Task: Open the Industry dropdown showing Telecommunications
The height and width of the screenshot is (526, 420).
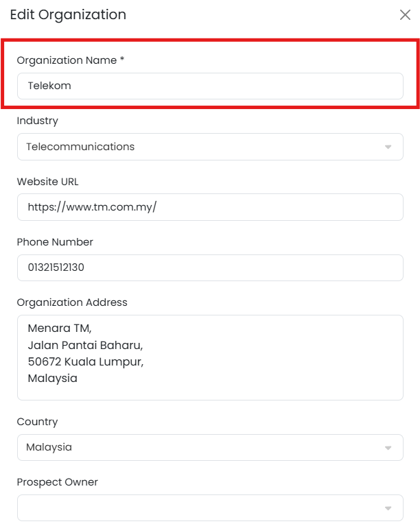Action: click(x=202, y=147)
